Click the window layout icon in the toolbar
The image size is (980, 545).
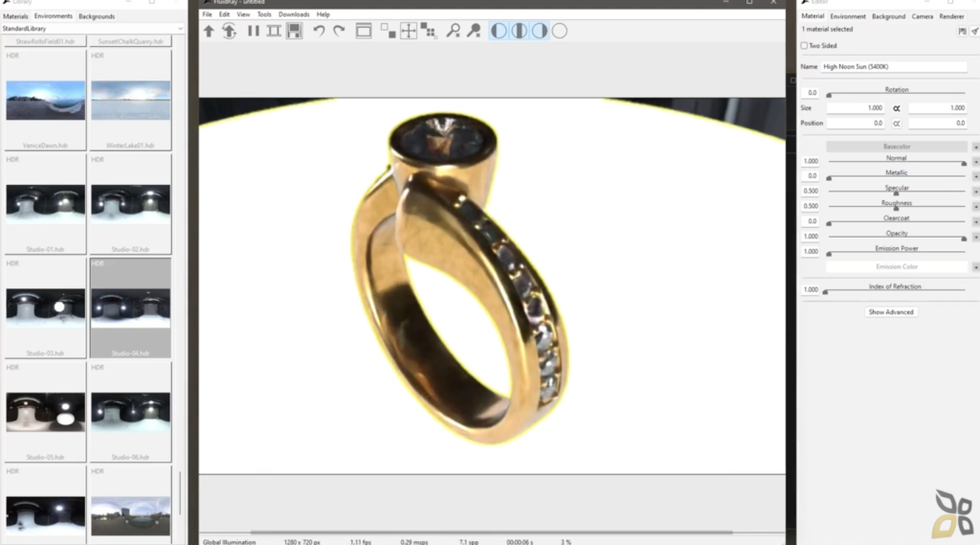[x=364, y=31]
